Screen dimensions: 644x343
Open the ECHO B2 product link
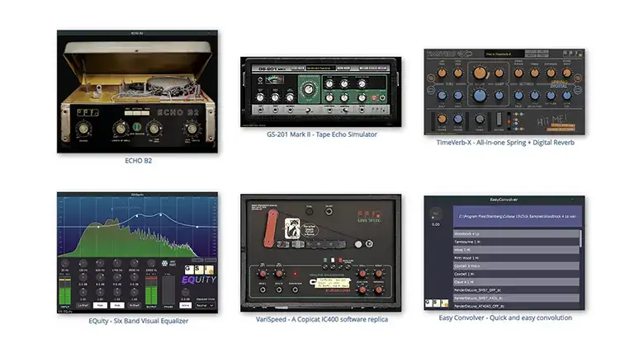pyautogui.click(x=139, y=161)
